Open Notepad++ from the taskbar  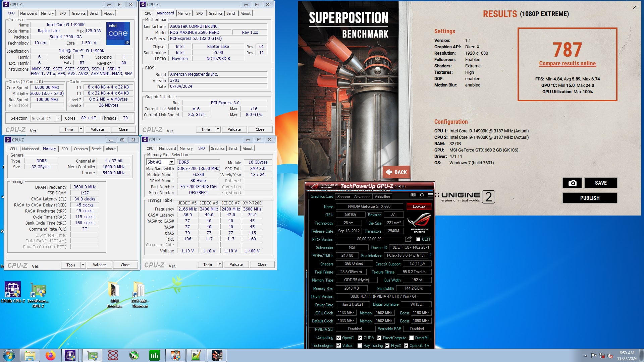196,355
